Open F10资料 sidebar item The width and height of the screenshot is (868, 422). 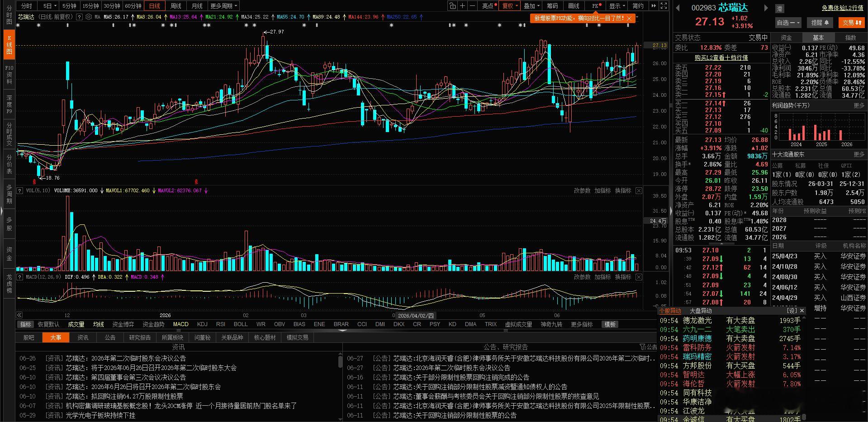(9, 75)
